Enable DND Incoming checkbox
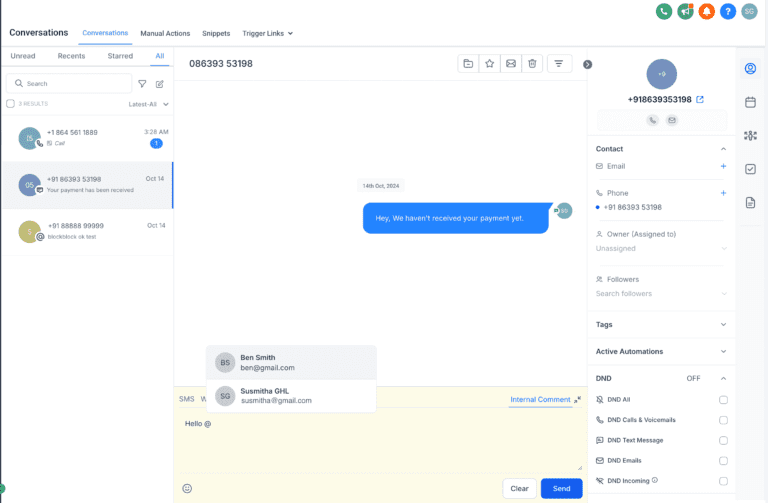 point(723,481)
